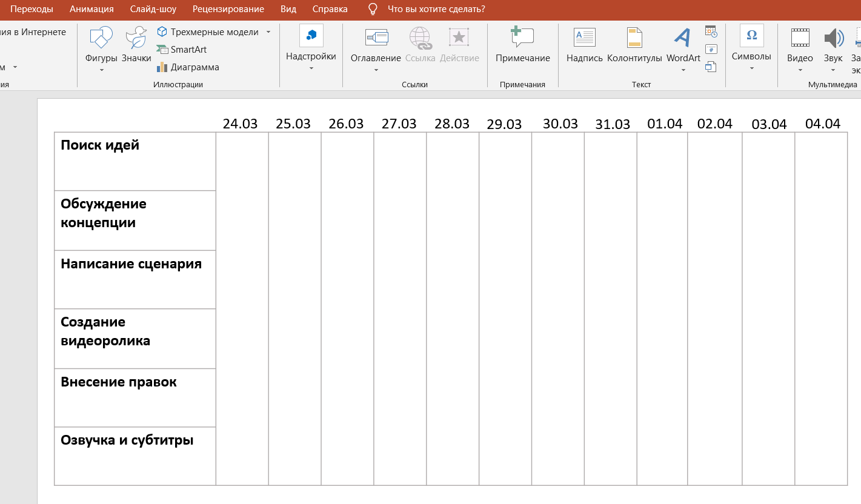Click the 29.03 date label
This screenshot has height=504, width=861.
click(504, 125)
